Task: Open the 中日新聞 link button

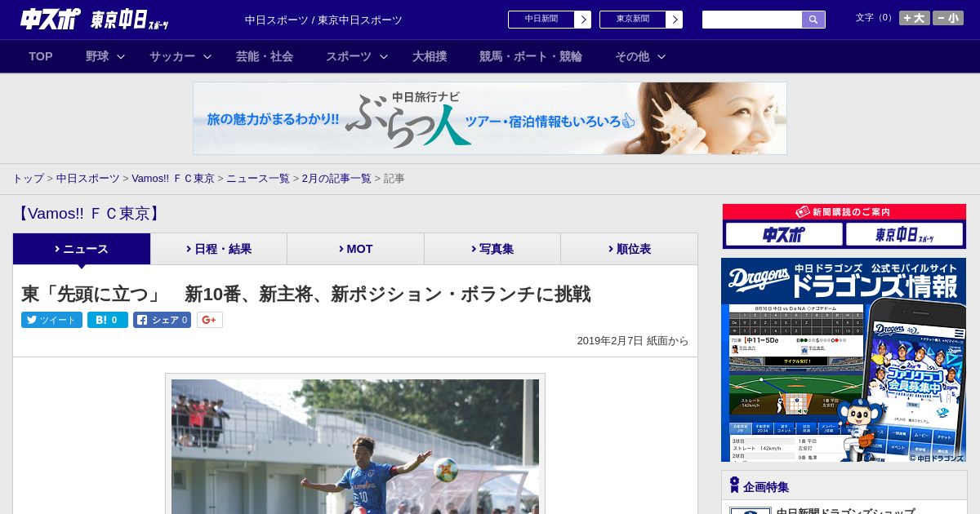Action: (x=550, y=20)
